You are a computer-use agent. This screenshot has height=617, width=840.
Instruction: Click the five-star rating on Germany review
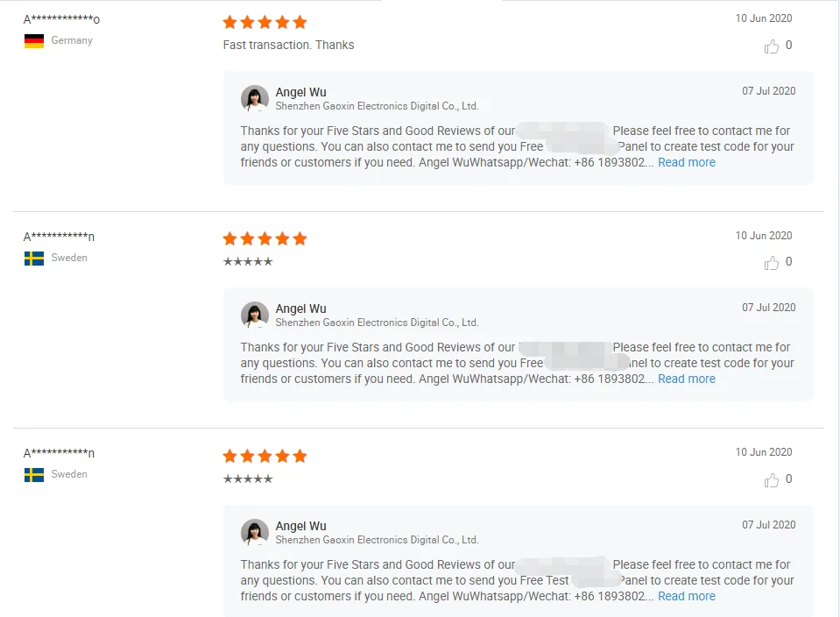point(265,22)
